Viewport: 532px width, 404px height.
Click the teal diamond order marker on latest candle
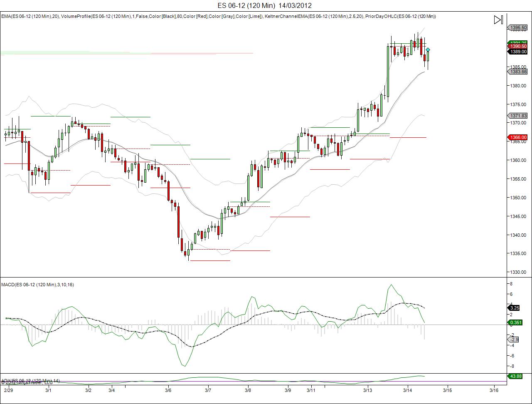tap(427, 50)
